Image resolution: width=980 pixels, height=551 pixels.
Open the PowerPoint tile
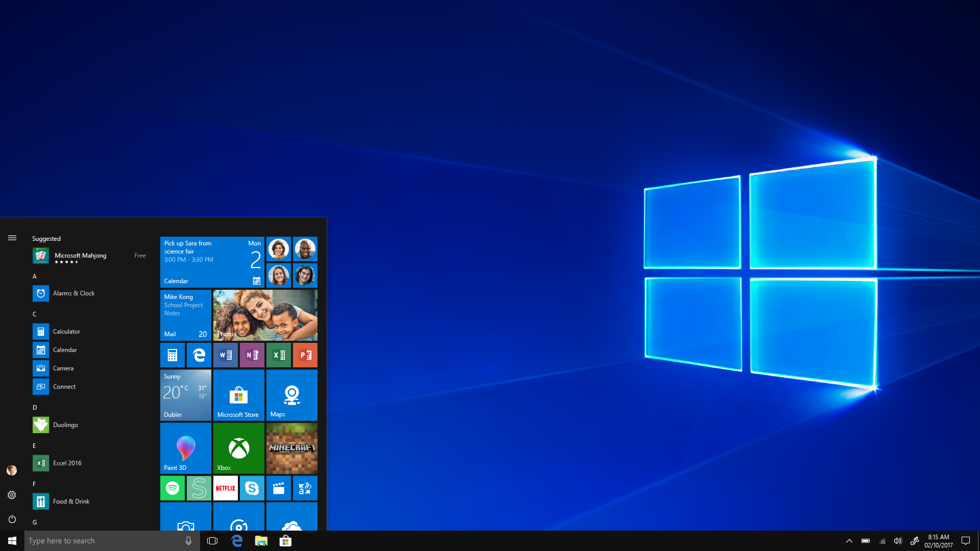point(305,355)
